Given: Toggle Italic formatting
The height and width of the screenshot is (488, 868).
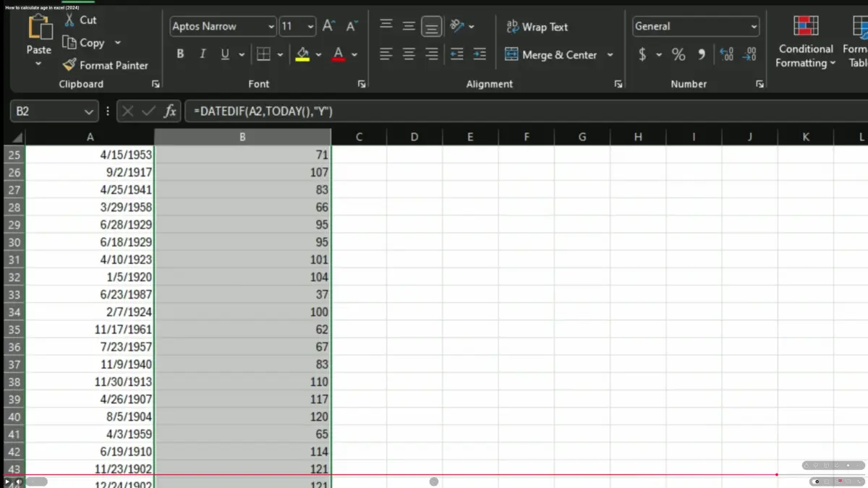Looking at the screenshot, I should [203, 54].
